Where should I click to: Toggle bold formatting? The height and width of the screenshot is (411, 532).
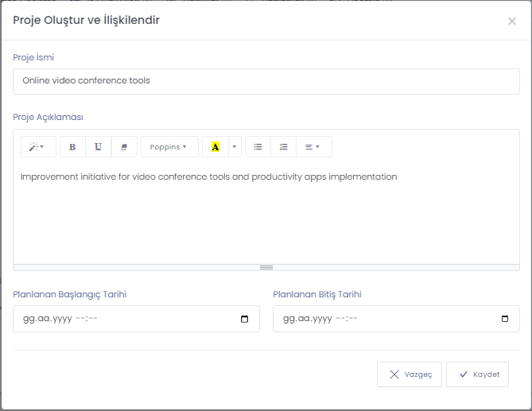coord(72,147)
